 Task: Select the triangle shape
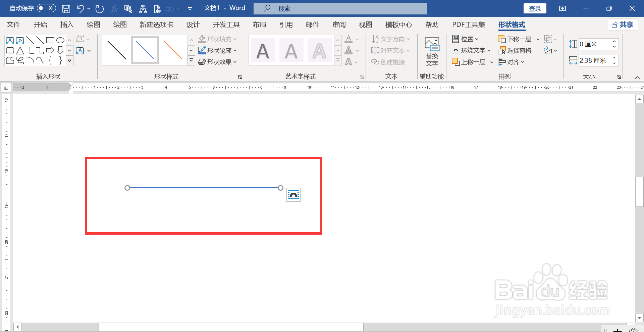(20, 50)
